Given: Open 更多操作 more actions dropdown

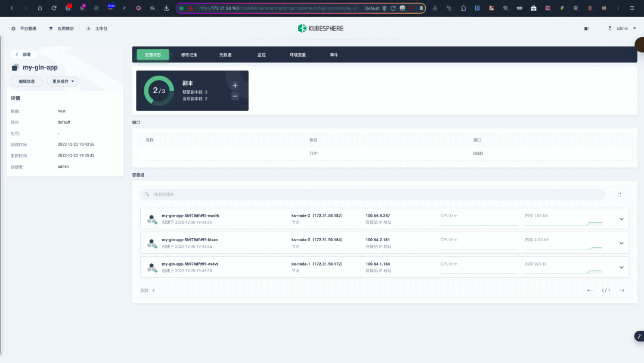Looking at the screenshot, I should (x=63, y=81).
